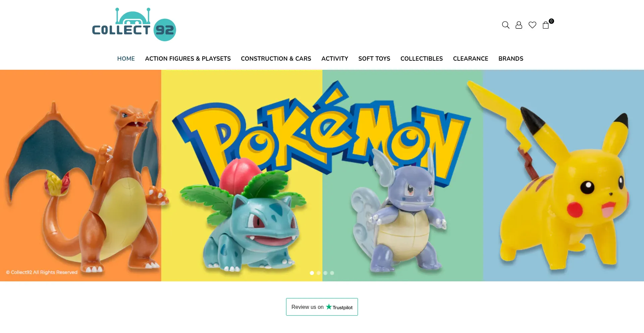Screen dimensions: 644x333
Task: Expand the Action Figures & Playsets menu
Action: tap(188, 59)
